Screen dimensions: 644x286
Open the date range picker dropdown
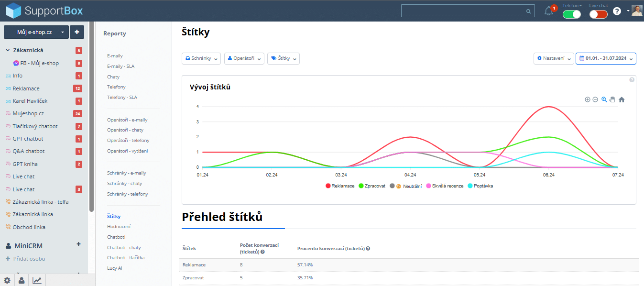point(606,58)
